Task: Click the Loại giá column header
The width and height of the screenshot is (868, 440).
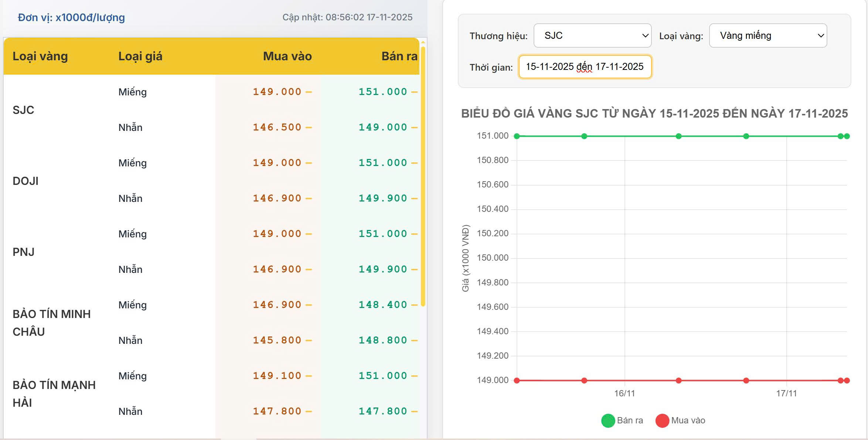Action: pos(140,56)
